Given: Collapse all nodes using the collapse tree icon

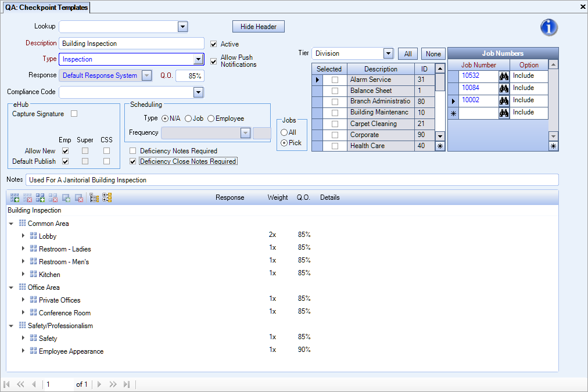Looking at the screenshot, I should point(94,197).
